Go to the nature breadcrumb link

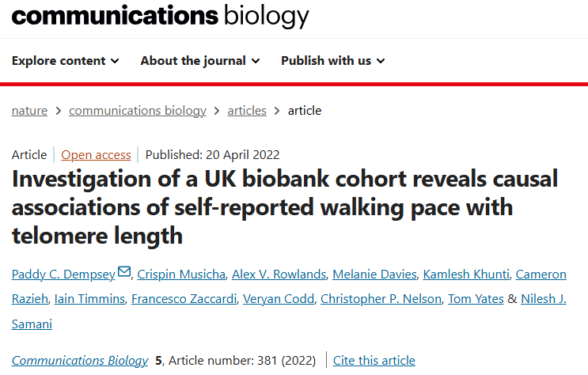tap(29, 111)
